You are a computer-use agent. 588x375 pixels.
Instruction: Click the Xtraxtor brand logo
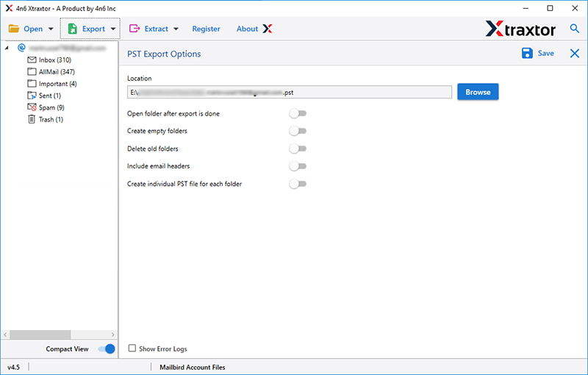click(x=520, y=29)
